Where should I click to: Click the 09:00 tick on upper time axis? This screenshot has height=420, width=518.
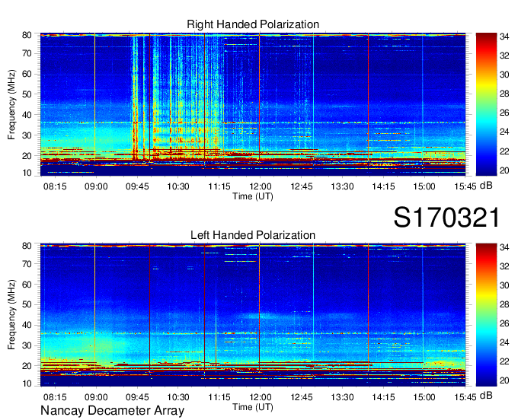(96, 186)
